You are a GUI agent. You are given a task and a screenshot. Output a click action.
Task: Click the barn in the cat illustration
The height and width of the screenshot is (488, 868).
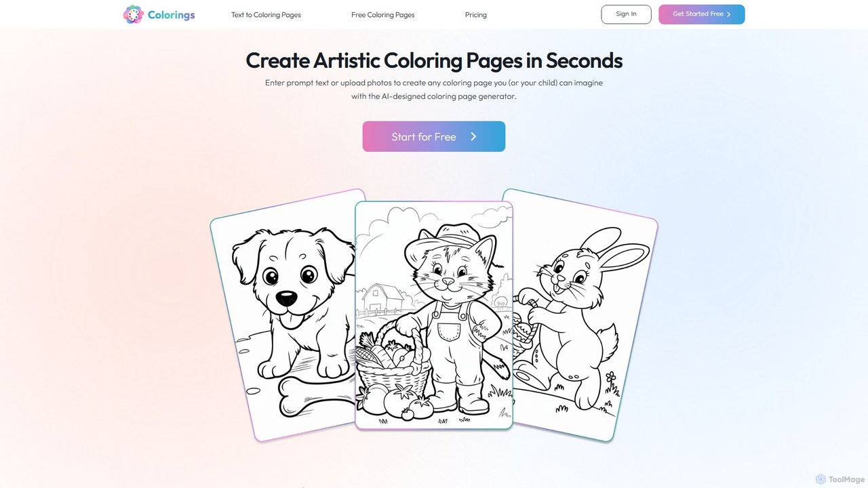[x=383, y=302]
